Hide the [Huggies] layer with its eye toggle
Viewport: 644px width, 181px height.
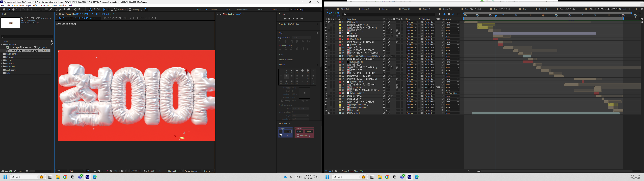326,110
